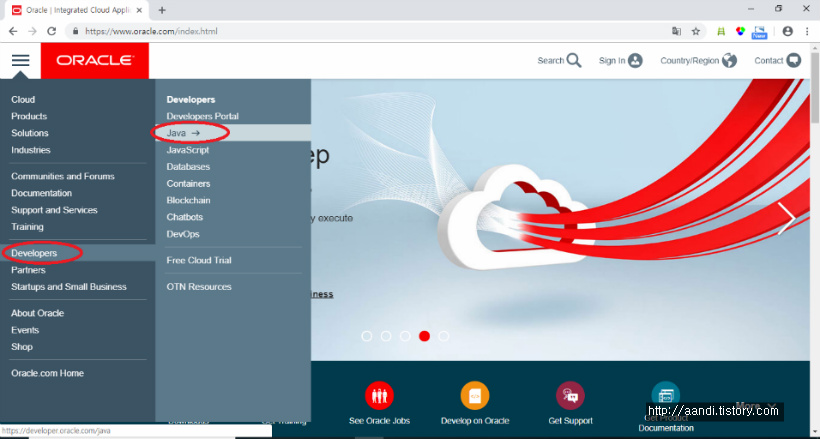The height and width of the screenshot is (439, 820).
Task: Open Developers Portal link
Action: [202, 116]
